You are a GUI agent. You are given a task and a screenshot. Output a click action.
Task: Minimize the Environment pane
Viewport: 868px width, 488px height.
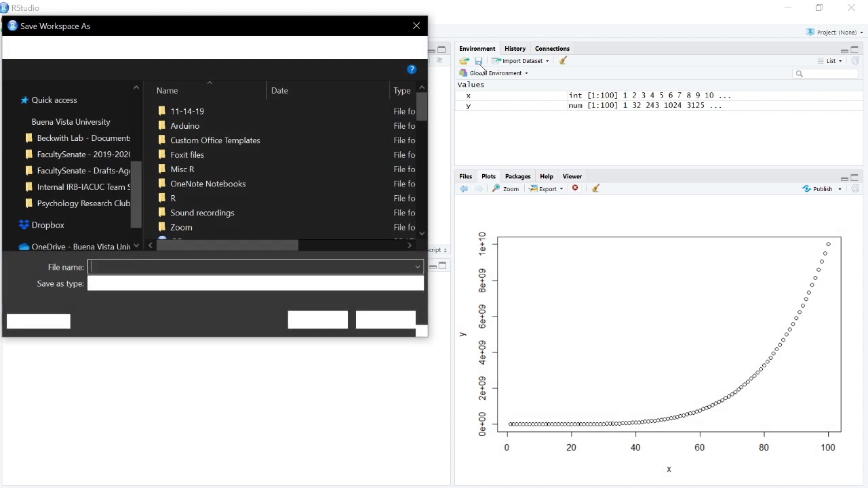[844, 49]
